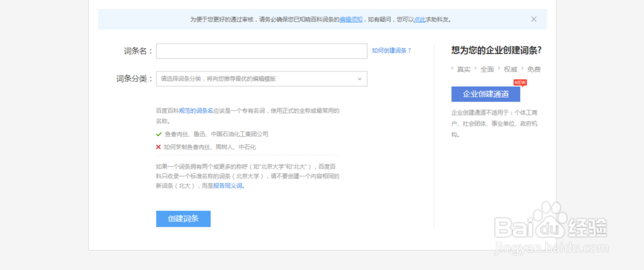
Task: Open the 企业创建通道 button
Action: tap(486, 94)
